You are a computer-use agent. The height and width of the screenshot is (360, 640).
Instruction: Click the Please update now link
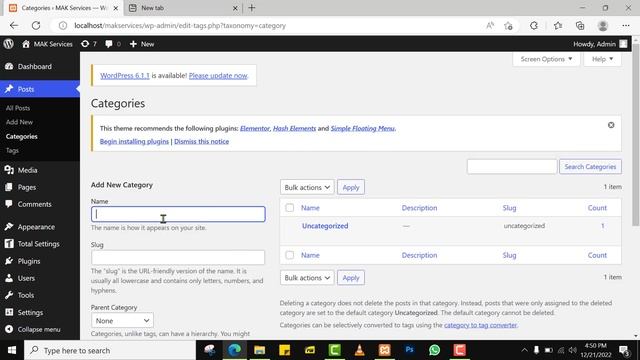tap(218, 76)
